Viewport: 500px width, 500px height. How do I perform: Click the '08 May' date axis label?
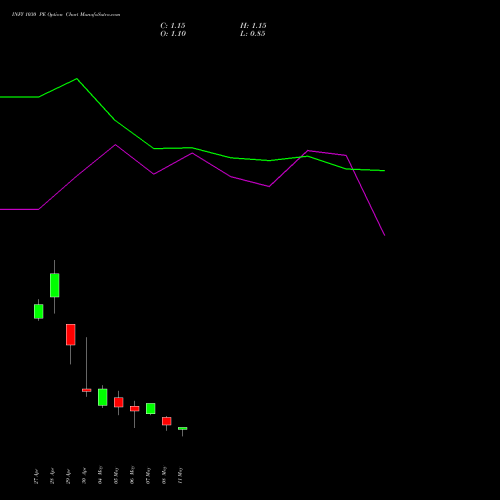tap(164, 475)
